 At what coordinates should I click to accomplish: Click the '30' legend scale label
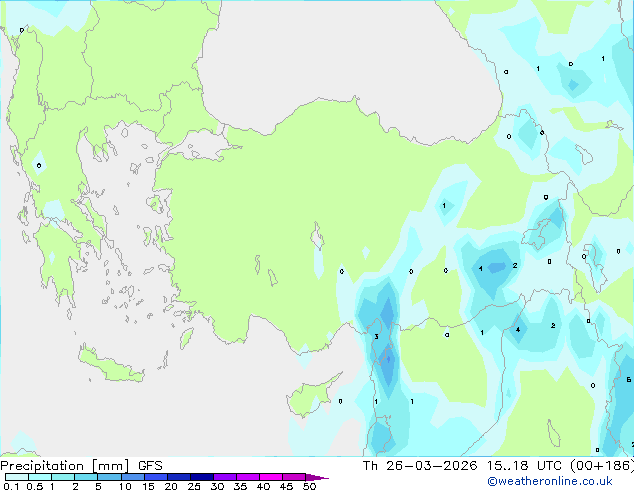tap(218, 486)
